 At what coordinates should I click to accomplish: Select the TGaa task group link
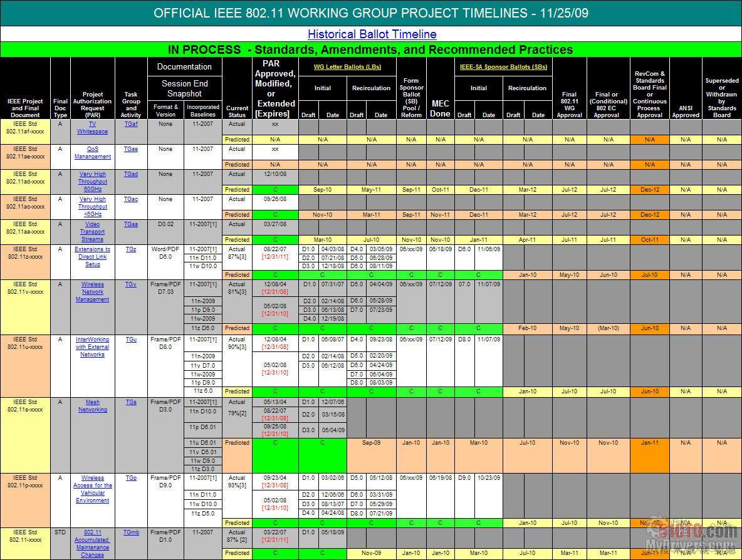131,224
